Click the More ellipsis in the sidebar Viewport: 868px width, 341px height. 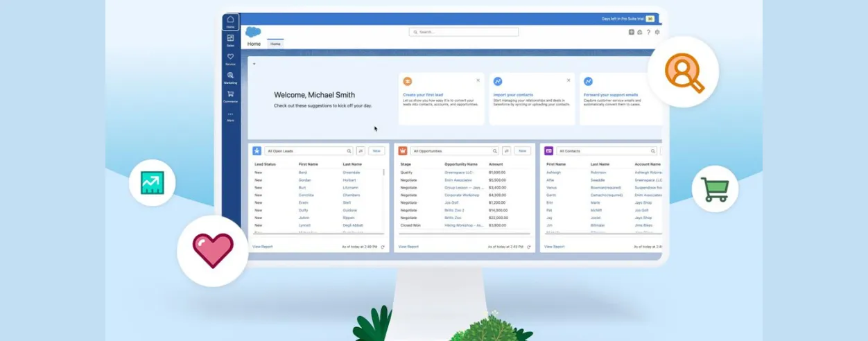tap(230, 115)
